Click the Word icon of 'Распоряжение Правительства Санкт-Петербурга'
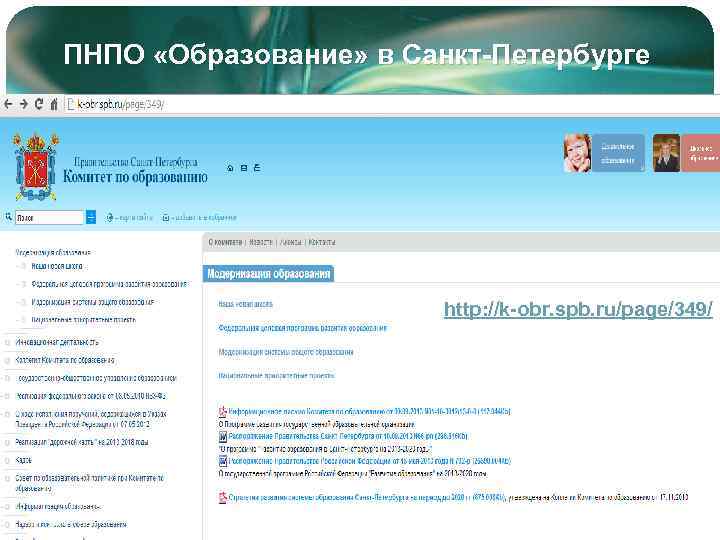Screen dimensions: 720x540 pyautogui.click(x=223, y=436)
